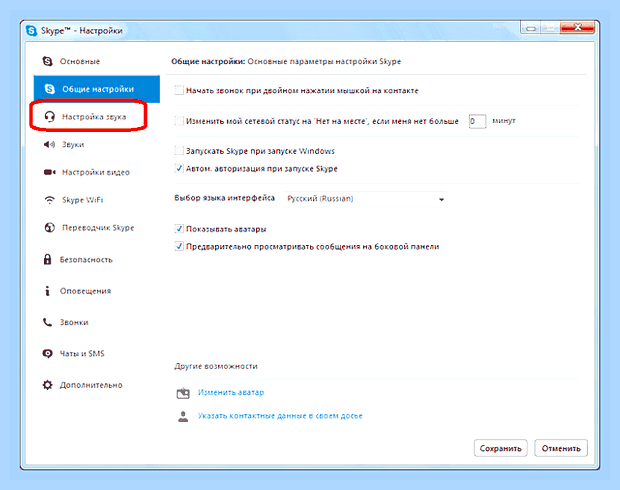The image size is (620, 490).
Task: Click the Skype logo icon beside Основные
Action: pos(47,61)
